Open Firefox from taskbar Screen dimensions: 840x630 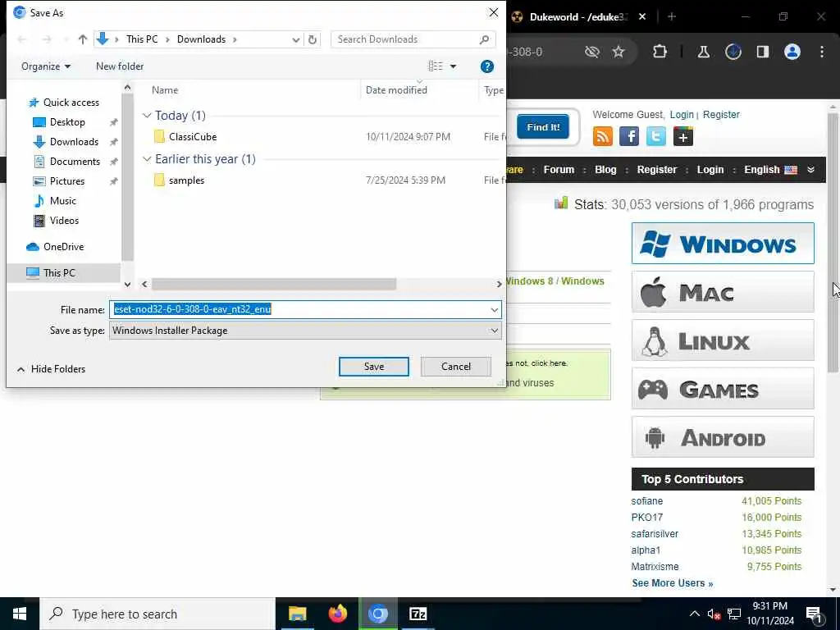[x=337, y=614]
